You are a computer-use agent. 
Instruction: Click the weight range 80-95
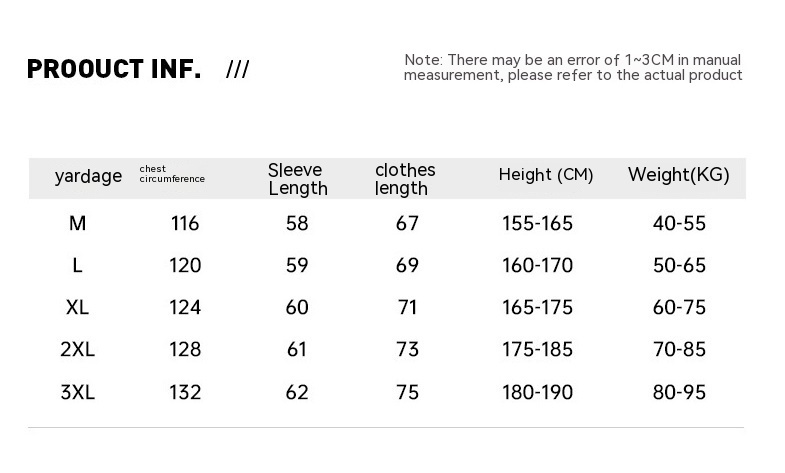(x=679, y=392)
